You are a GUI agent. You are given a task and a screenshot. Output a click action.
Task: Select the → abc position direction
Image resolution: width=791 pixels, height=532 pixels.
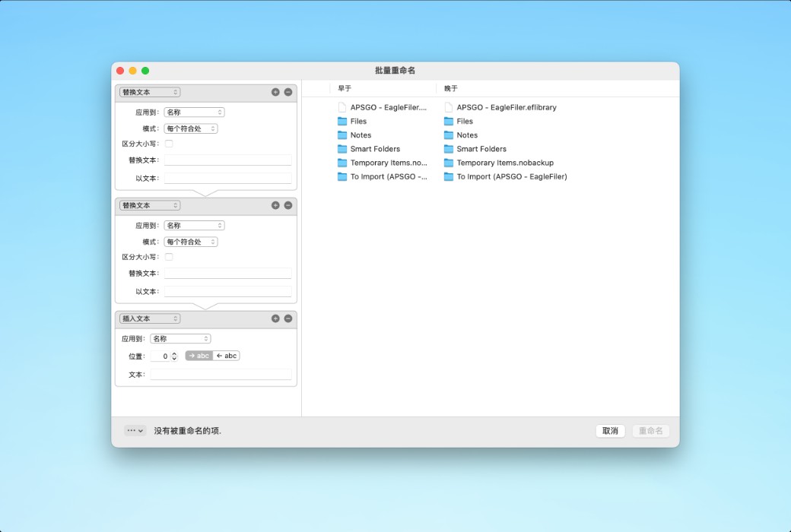pyautogui.click(x=199, y=356)
